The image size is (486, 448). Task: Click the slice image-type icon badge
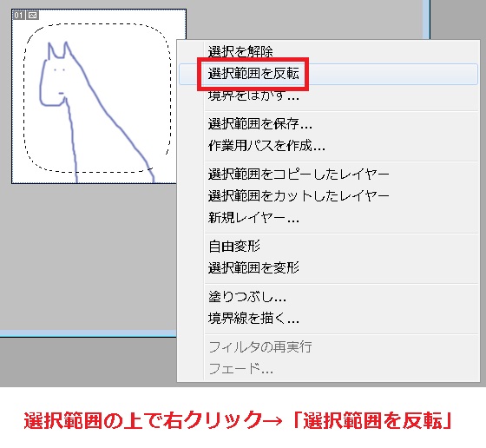[33, 15]
